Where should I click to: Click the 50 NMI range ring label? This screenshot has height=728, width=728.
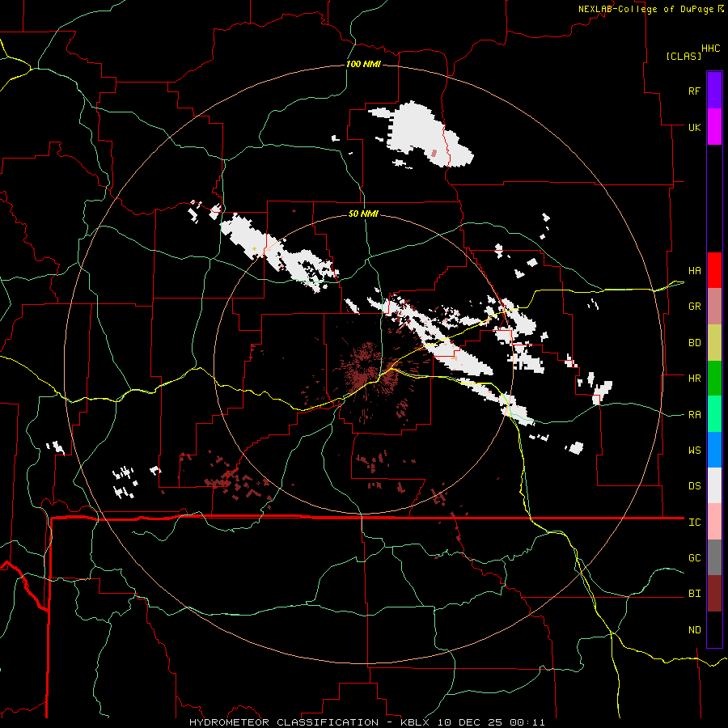(363, 214)
